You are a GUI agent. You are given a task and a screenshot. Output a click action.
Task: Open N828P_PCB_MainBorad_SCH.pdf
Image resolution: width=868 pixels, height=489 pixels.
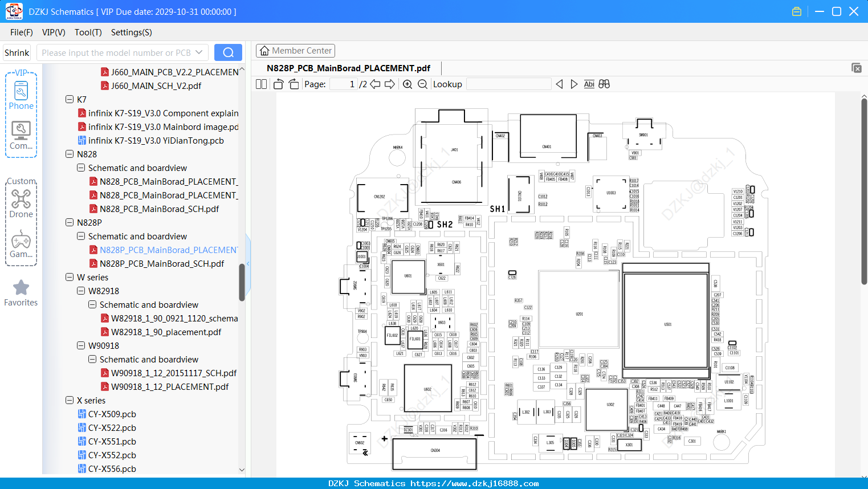162,263
